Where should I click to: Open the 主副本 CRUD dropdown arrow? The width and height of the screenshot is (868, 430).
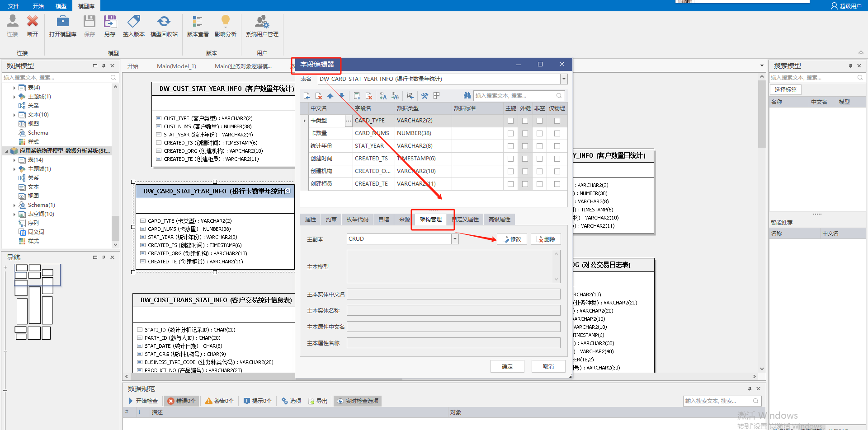point(455,239)
